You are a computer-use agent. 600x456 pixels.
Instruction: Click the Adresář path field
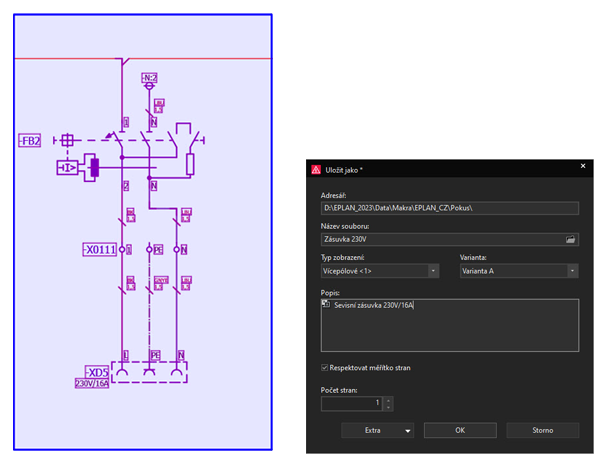point(449,208)
